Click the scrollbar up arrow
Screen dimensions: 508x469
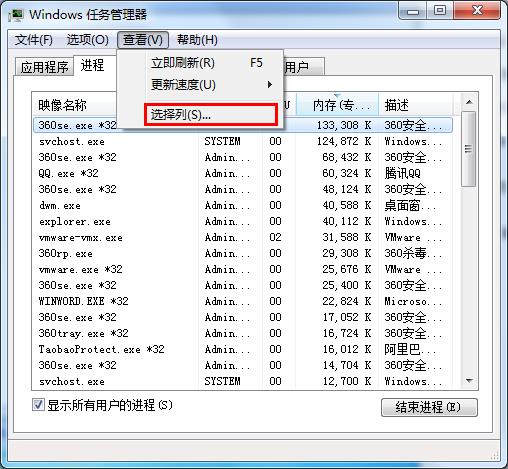(469, 102)
